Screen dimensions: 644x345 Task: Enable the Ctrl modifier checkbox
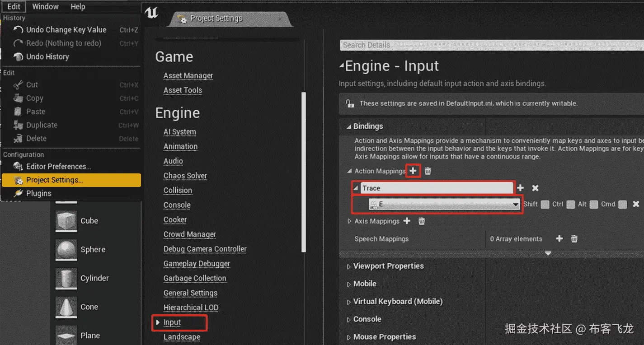[571, 205]
